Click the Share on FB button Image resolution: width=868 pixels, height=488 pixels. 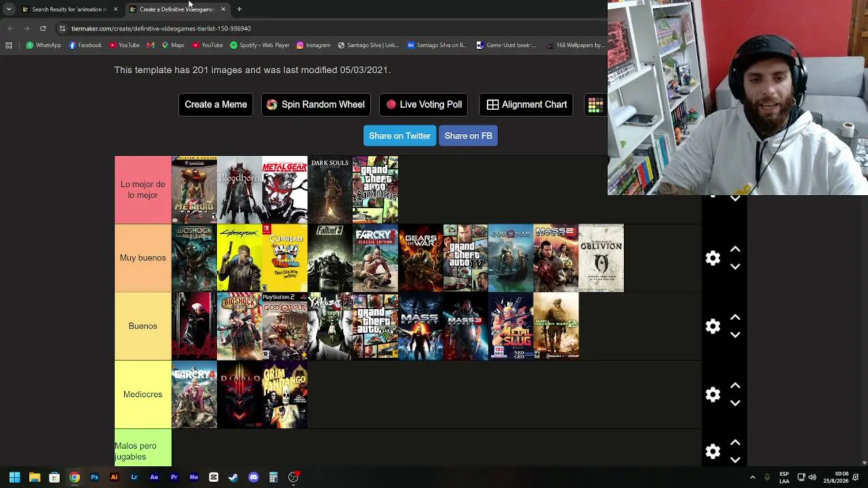pos(468,136)
